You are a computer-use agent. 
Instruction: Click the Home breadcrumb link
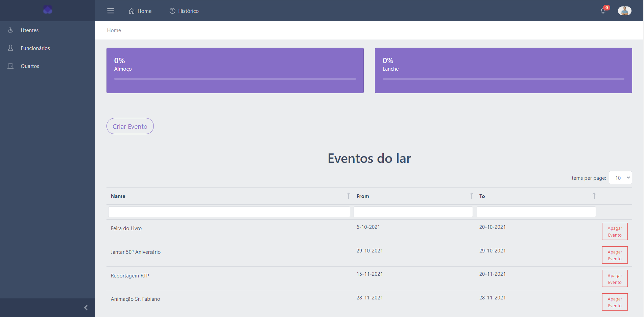(x=114, y=30)
